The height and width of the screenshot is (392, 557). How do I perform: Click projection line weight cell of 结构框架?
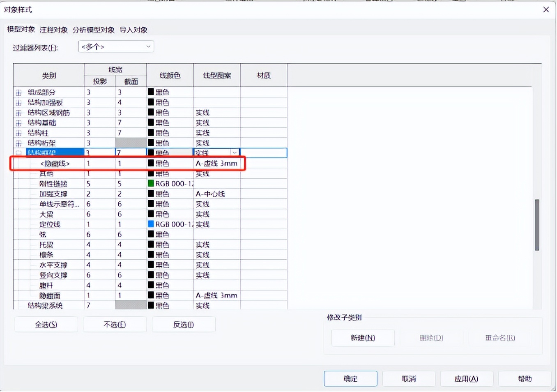[99, 153]
